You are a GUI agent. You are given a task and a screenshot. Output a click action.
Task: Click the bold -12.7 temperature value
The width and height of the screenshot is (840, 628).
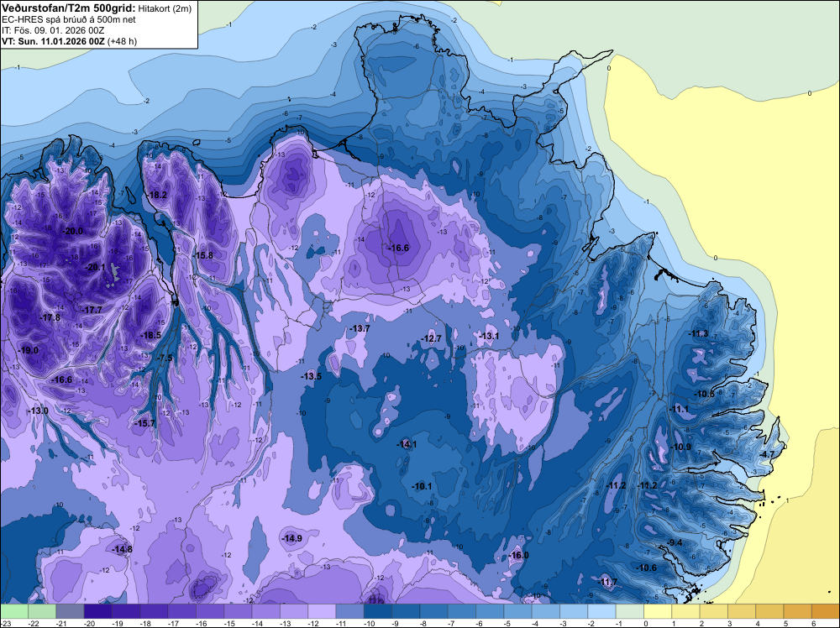[x=431, y=338]
